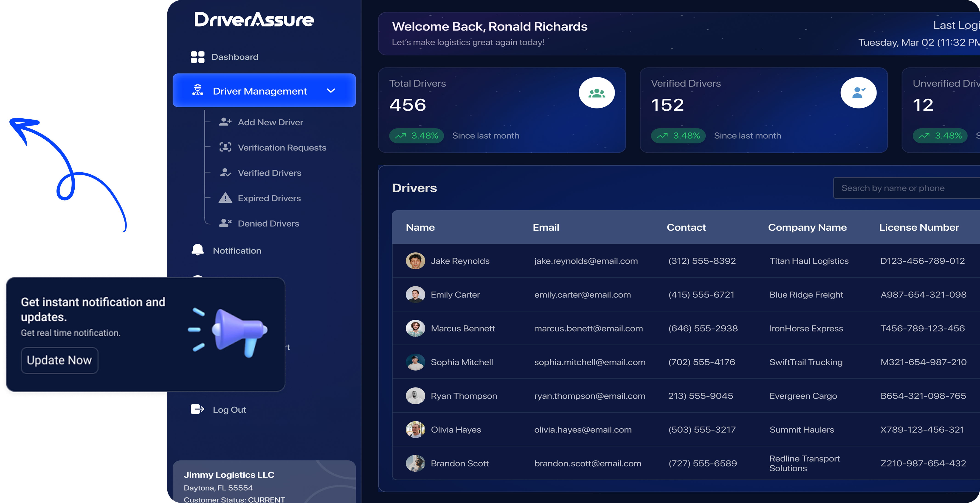The height and width of the screenshot is (503, 980).
Task: Click the Log Out link
Action: pos(229,410)
